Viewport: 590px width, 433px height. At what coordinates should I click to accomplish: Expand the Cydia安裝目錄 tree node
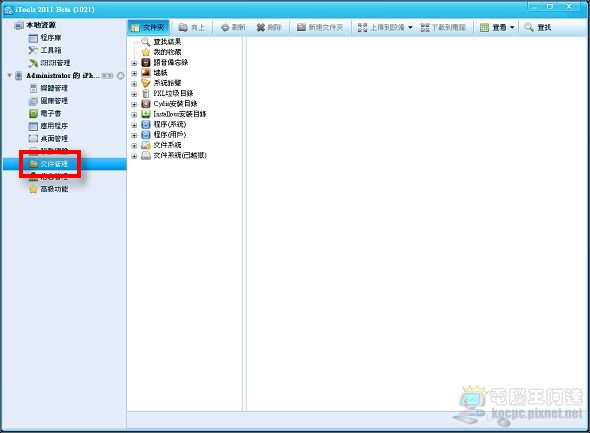pos(134,104)
